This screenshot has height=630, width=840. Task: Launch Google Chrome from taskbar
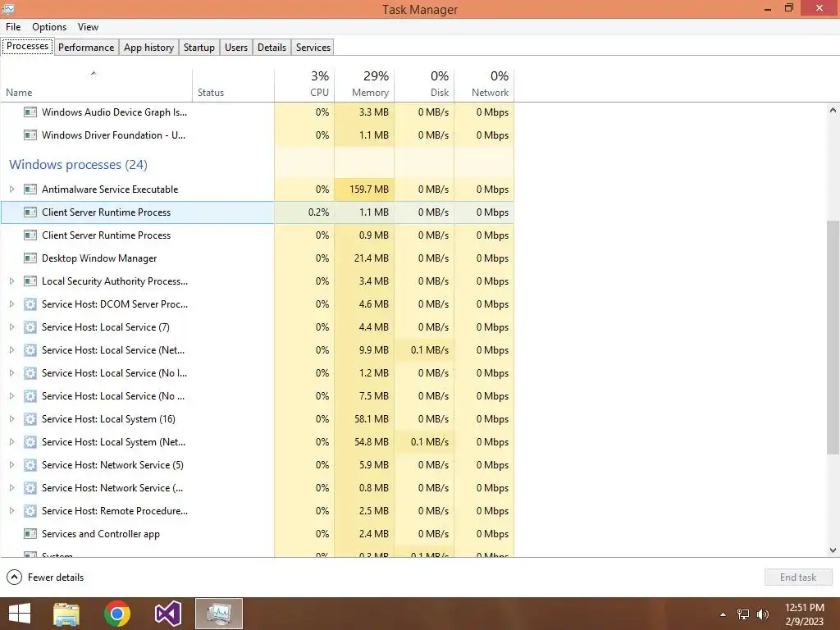117,614
